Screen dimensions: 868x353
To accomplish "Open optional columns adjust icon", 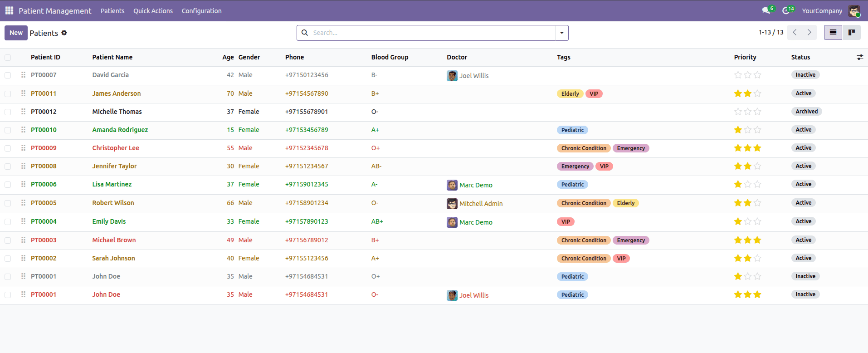I will (x=859, y=57).
